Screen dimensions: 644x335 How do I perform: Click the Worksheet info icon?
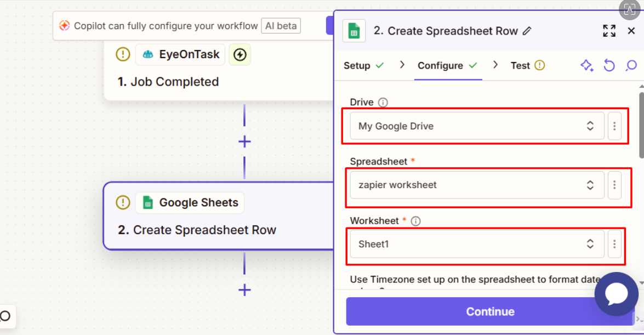(415, 221)
